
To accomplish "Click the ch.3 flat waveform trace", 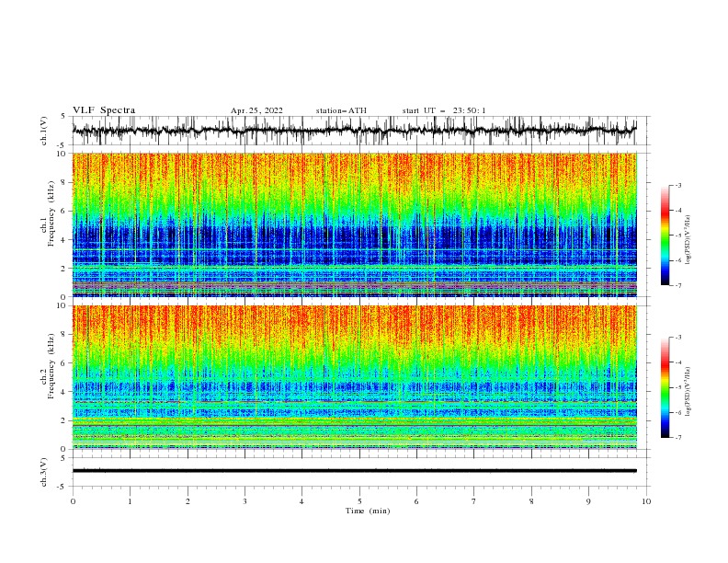I will tap(355, 471).
